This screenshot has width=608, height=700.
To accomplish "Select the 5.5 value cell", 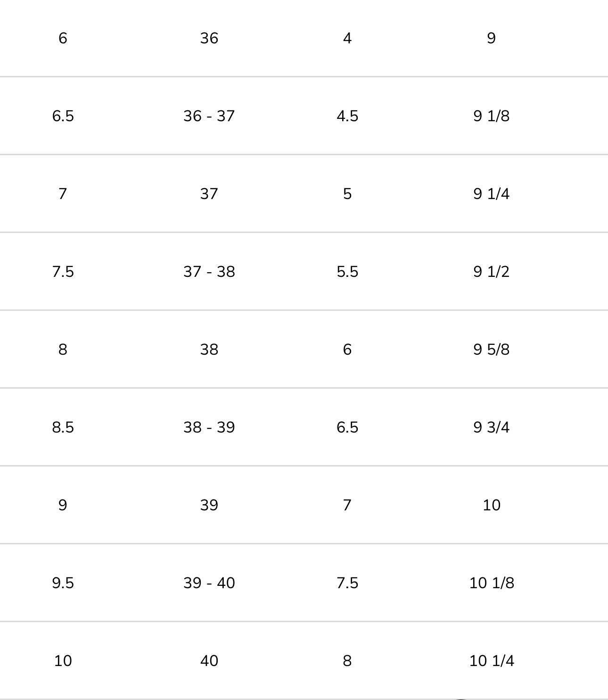I will [x=347, y=272].
